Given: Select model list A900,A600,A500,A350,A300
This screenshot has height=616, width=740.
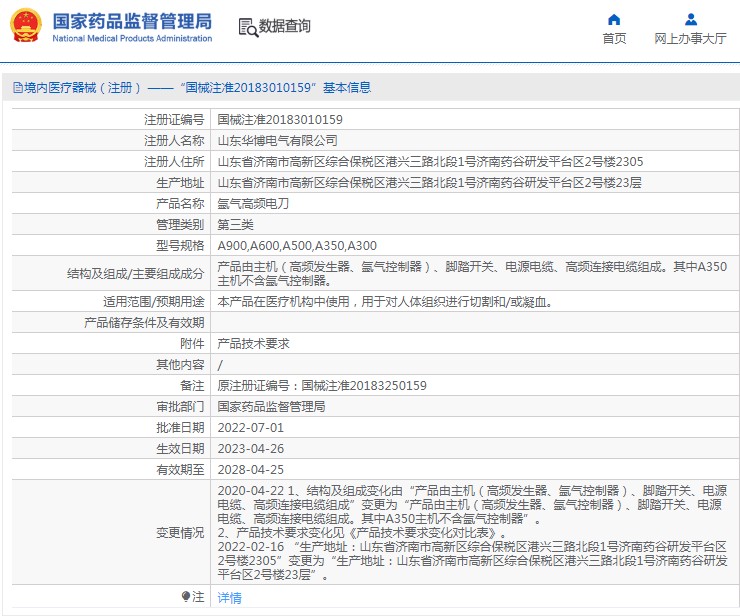Looking at the screenshot, I should point(297,245).
